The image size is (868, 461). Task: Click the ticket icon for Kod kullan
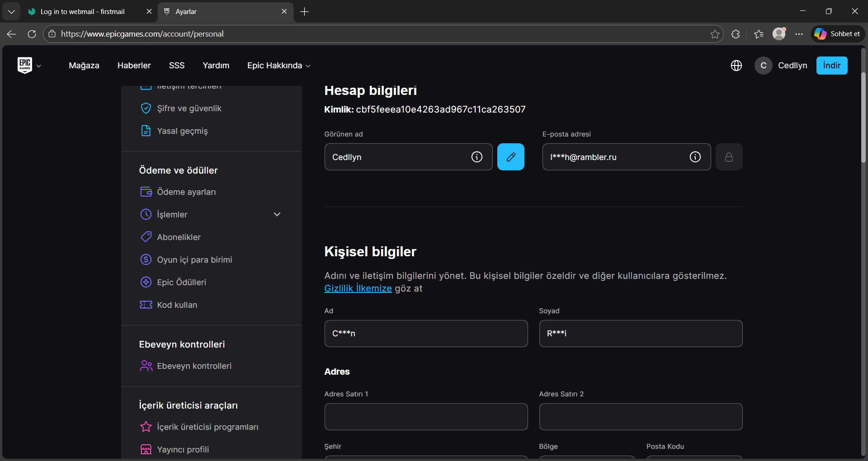click(x=146, y=305)
